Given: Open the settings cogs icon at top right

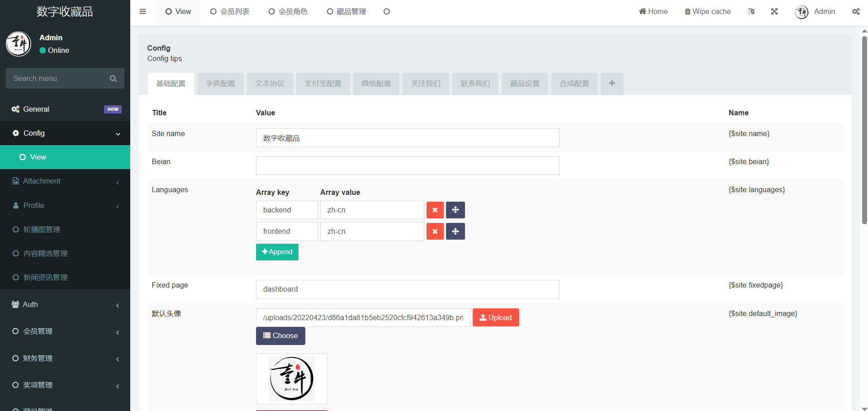Looking at the screenshot, I should [x=856, y=12].
